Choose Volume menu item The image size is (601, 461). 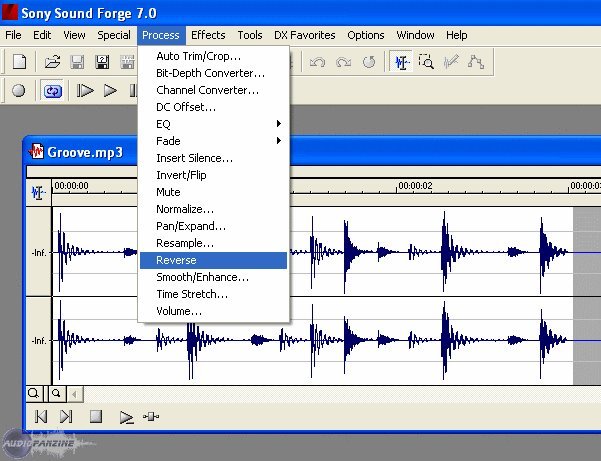(x=213, y=311)
